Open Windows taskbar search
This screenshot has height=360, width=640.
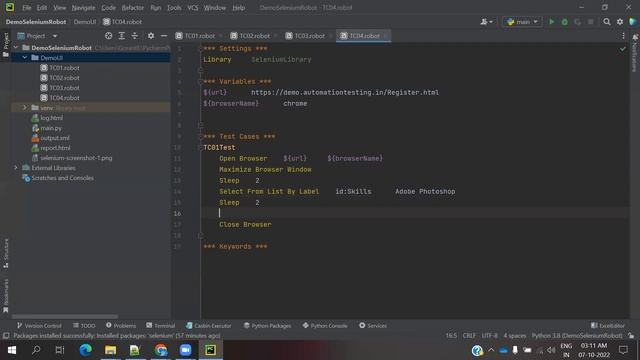click(36, 350)
